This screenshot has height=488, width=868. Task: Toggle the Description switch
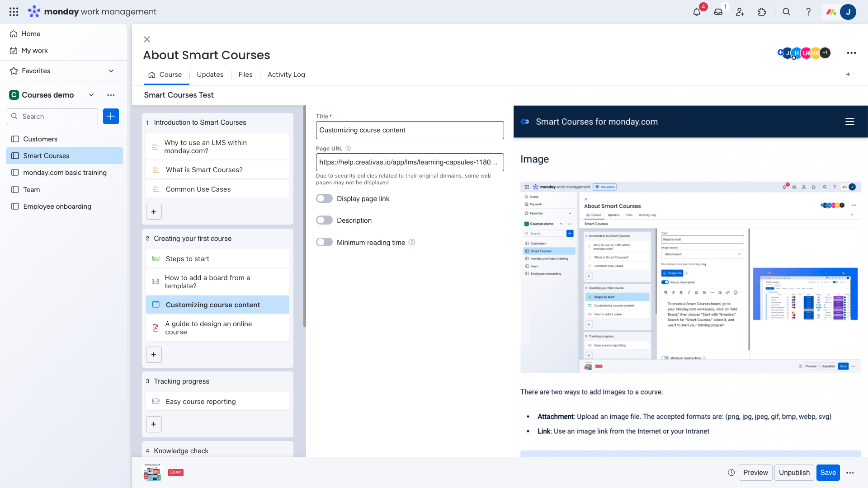pos(324,221)
